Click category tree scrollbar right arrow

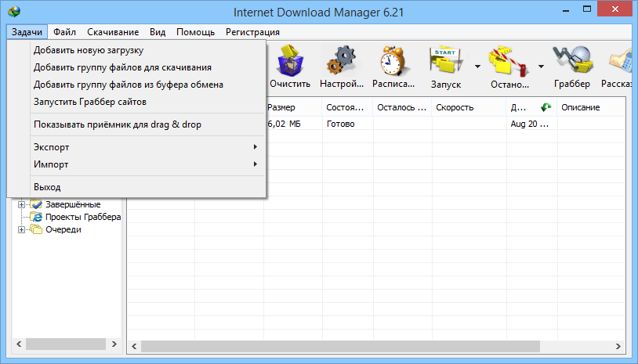[x=114, y=344]
